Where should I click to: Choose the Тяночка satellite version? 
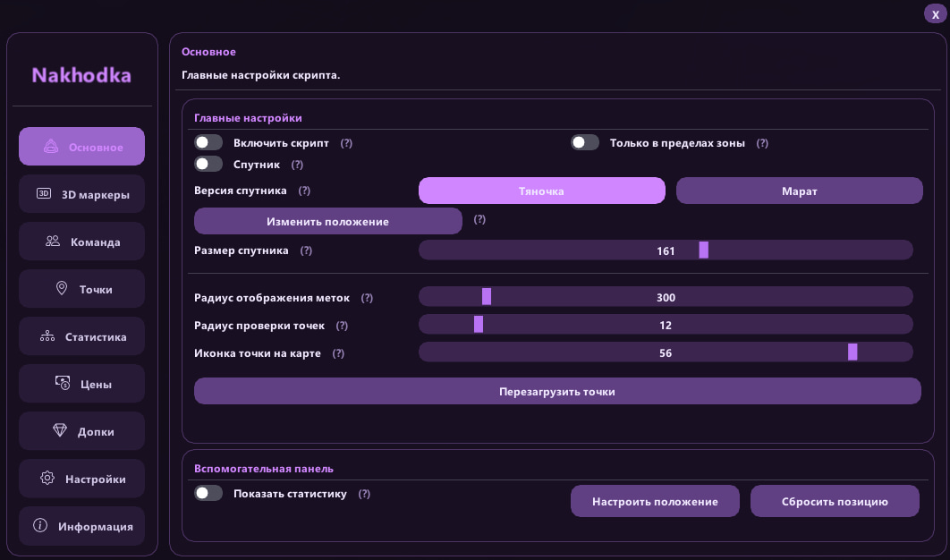pyautogui.click(x=542, y=191)
